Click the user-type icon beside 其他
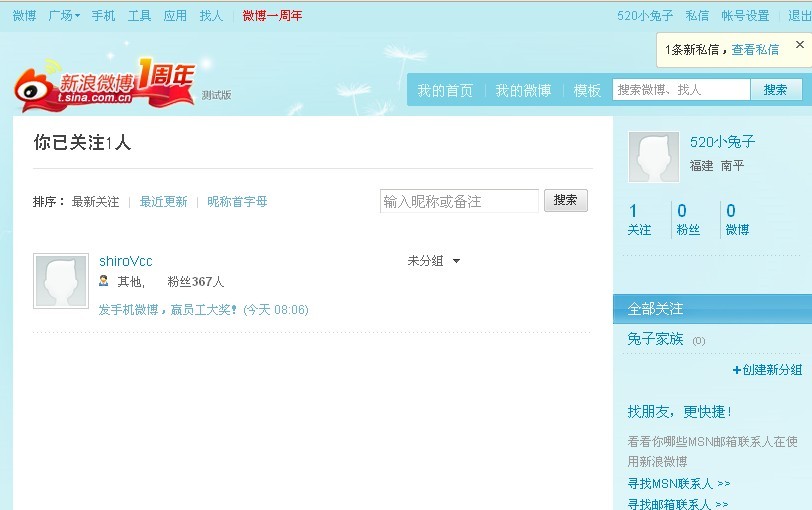 104,281
